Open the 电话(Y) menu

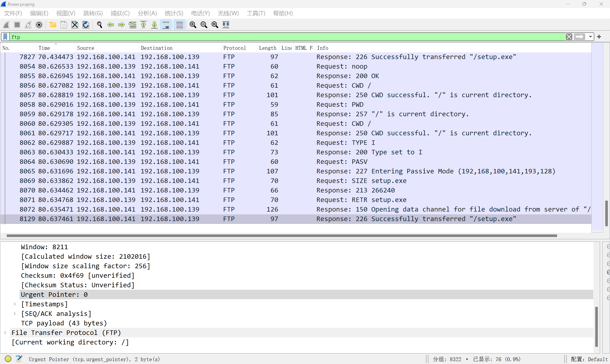pyautogui.click(x=200, y=13)
